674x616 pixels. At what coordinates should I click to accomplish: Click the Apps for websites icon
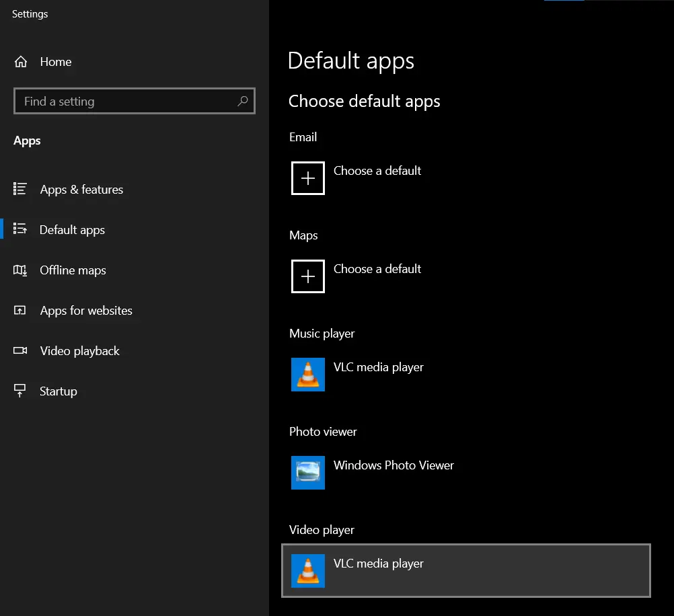coord(20,310)
